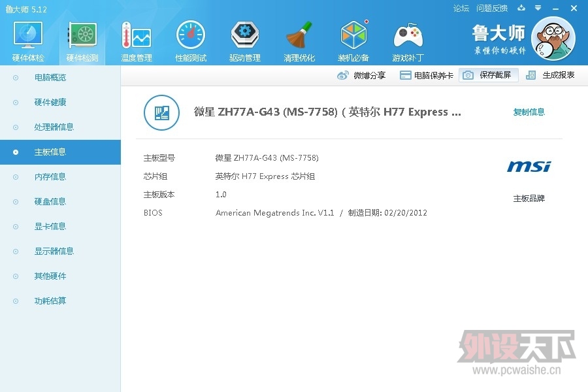
Task: Click the 问题反馈 feedback link
Action: coord(492,8)
